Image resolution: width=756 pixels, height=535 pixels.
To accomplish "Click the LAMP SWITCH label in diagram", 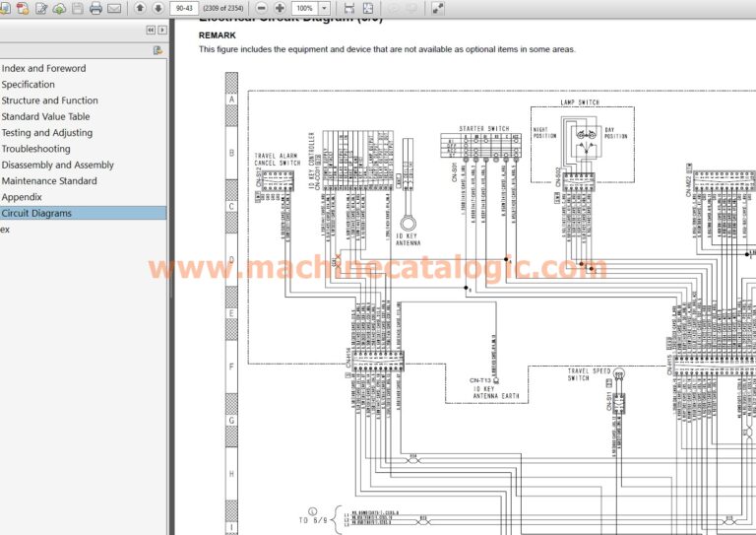I will tap(580, 102).
